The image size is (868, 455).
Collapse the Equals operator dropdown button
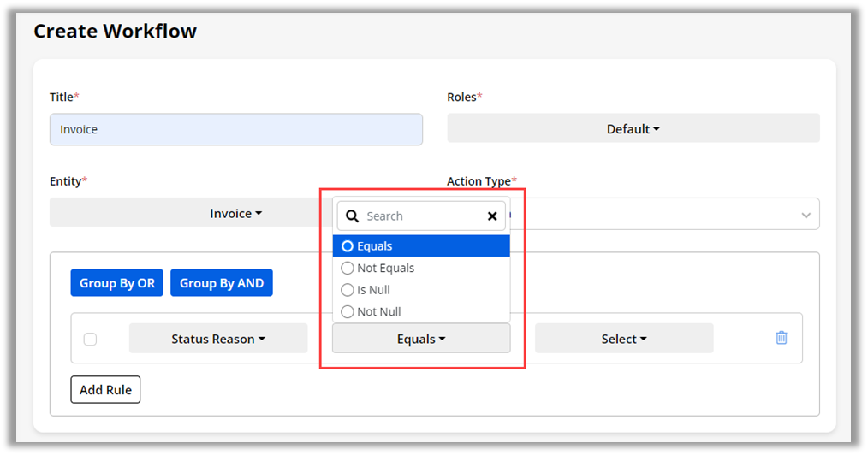pyautogui.click(x=421, y=339)
